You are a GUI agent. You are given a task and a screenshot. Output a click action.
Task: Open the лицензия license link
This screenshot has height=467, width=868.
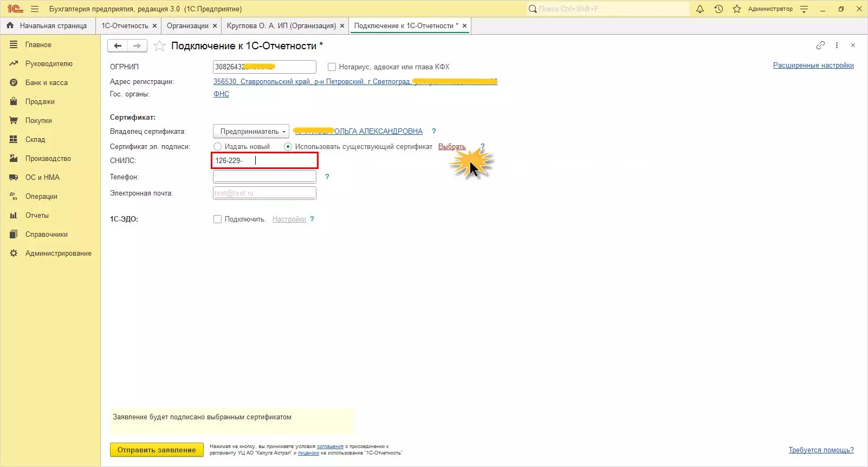[x=308, y=453]
